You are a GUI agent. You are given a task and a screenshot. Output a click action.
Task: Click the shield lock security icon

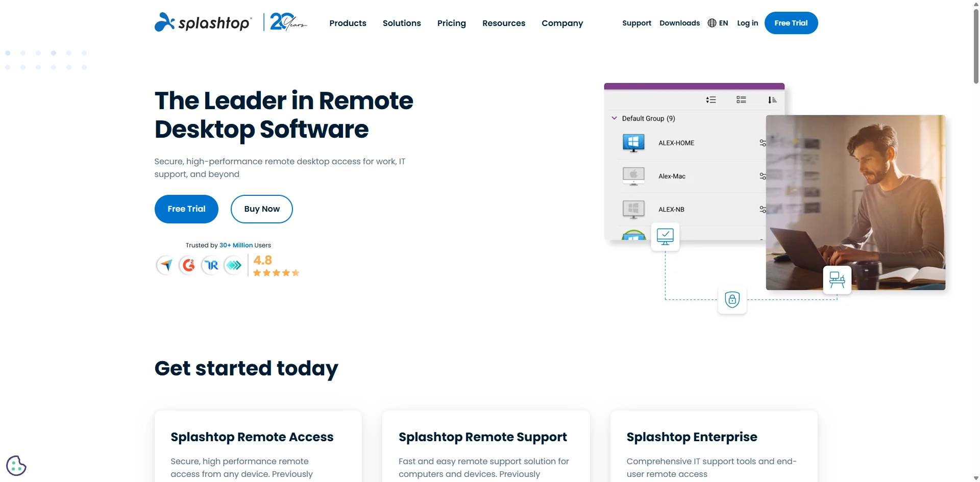(x=732, y=299)
